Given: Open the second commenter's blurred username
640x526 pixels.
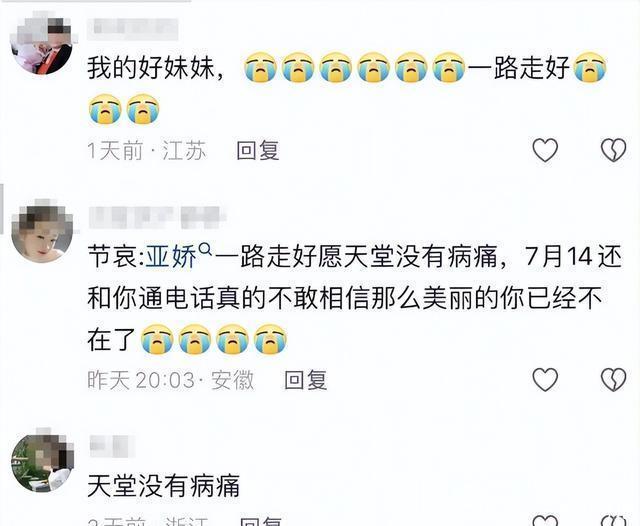Looking at the screenshot, I should [157, 218].
